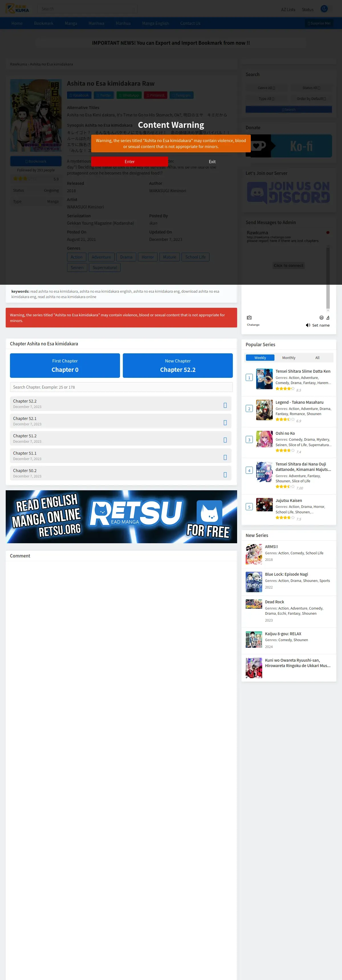Click Rawkuma breadcrumb link
The width and height of the screenshot is (342, 980).
point(18,64)
